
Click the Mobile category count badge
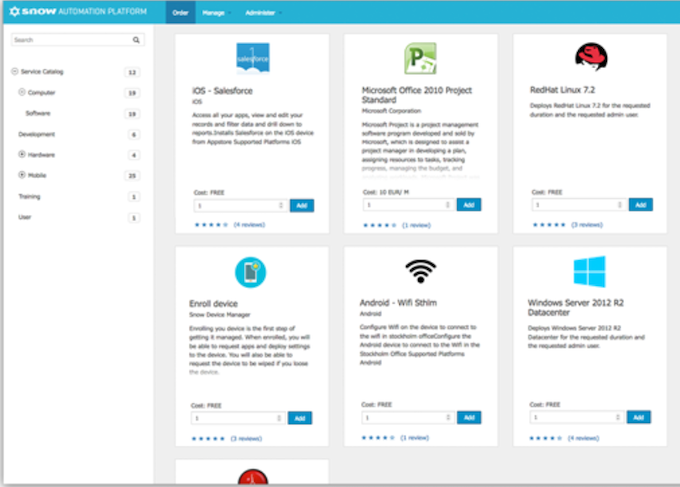132,176
